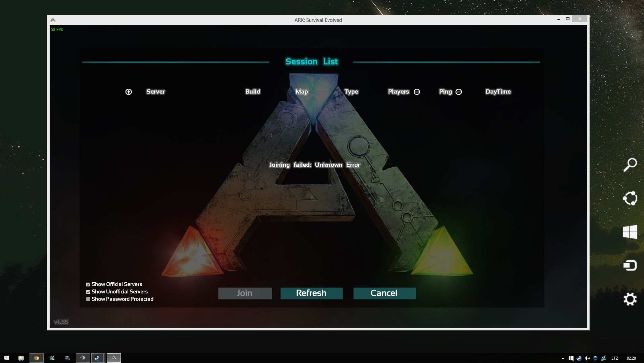This screenshot has width=644, height=363.
Task: Open the LTZ language indicator
Action: [615, 358]
